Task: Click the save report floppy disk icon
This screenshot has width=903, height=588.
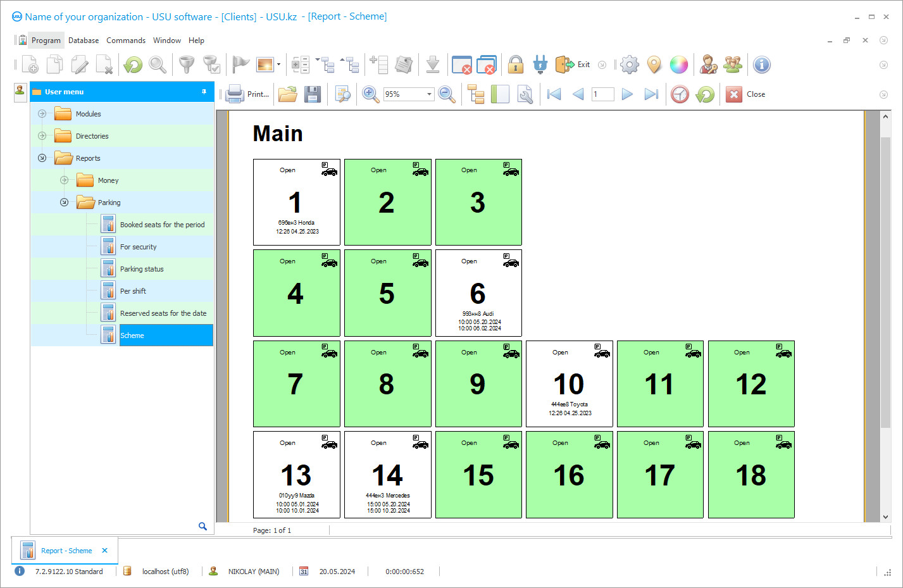Action: click(313, 94)
